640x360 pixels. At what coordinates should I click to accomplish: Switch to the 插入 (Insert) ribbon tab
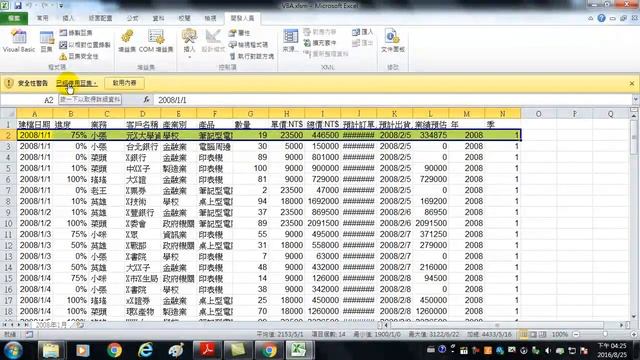(x=68, y=18)
